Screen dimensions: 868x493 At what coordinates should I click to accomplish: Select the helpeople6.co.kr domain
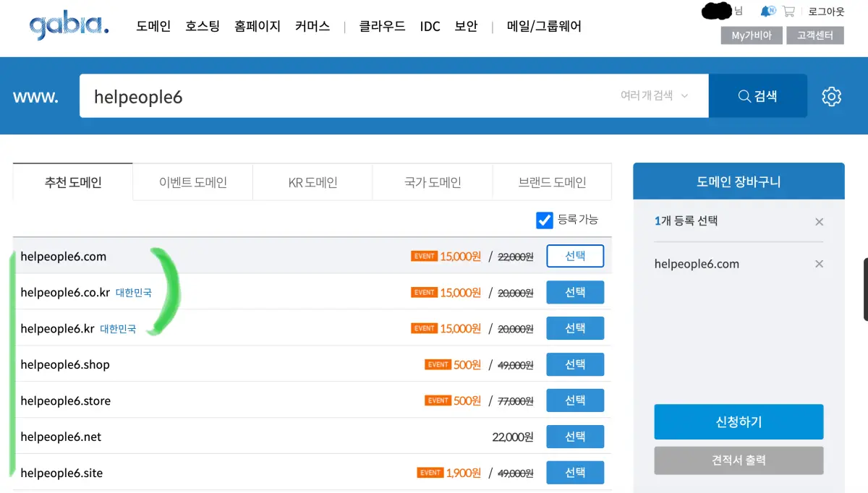click(575, 292)
